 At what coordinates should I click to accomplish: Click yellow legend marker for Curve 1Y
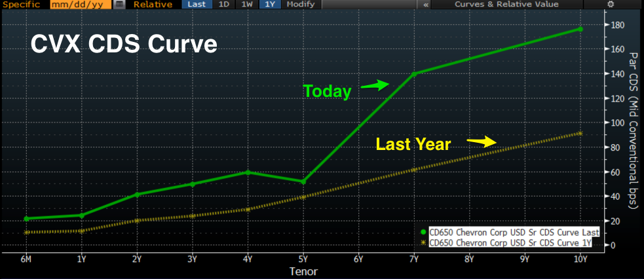point(424,243)
